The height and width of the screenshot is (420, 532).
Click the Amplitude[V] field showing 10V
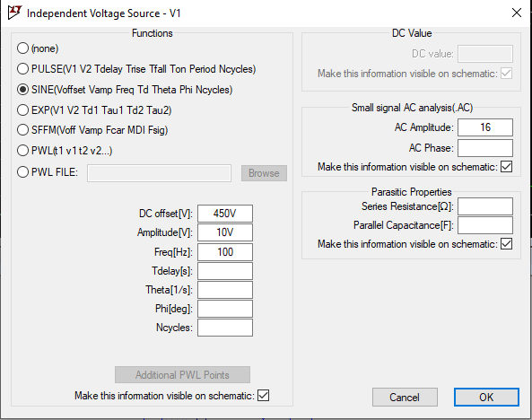(225, 232)
